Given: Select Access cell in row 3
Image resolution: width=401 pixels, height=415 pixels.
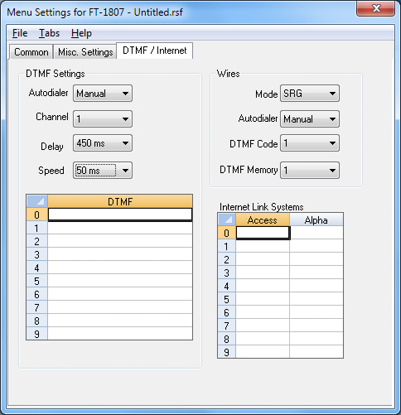Looking at the screenshot, I should [x=262, y=273].
